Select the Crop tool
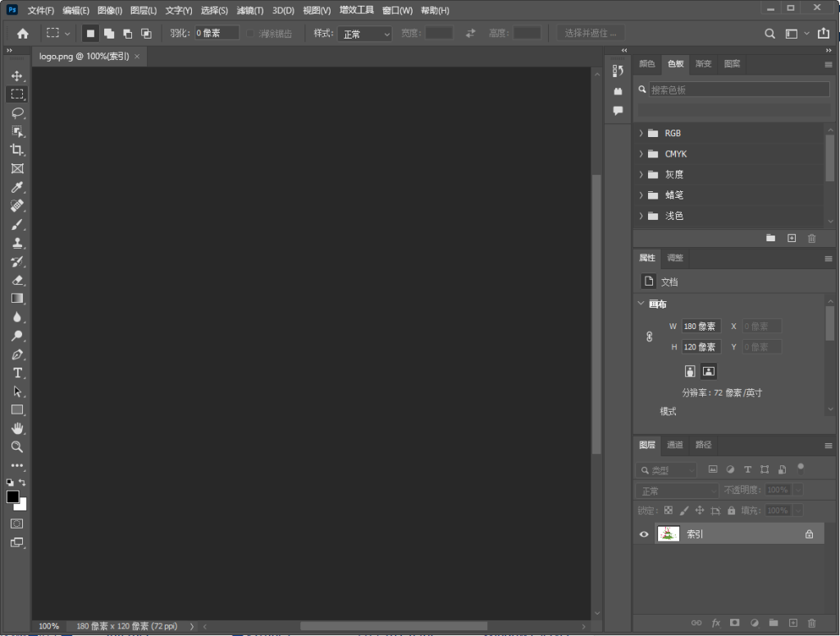The height and width of the screenshot is (636, 840). tap(16, 150)
